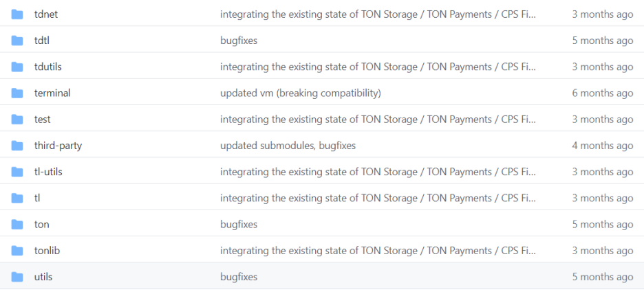Click the folder icon next to tonlib

click(17, 251)
